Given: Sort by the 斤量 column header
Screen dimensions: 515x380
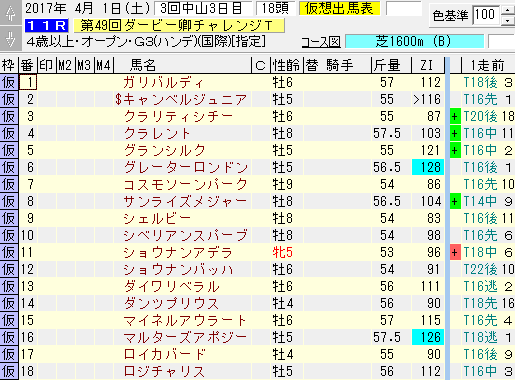Looking at the screenshot, I should 387,65.
